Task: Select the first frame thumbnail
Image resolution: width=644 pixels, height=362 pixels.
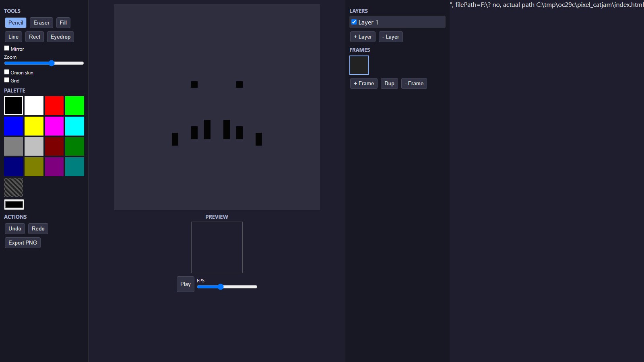Action: pos(359,65)
